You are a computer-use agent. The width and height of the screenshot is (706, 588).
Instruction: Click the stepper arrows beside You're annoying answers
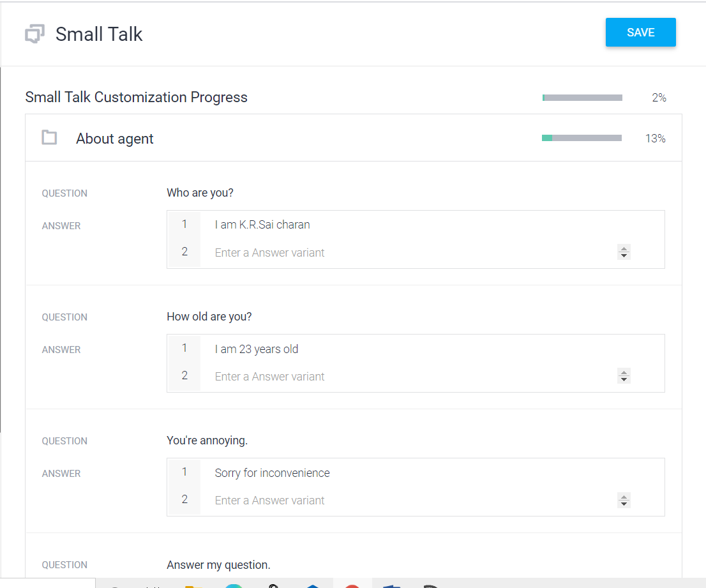tap(624, 500)
